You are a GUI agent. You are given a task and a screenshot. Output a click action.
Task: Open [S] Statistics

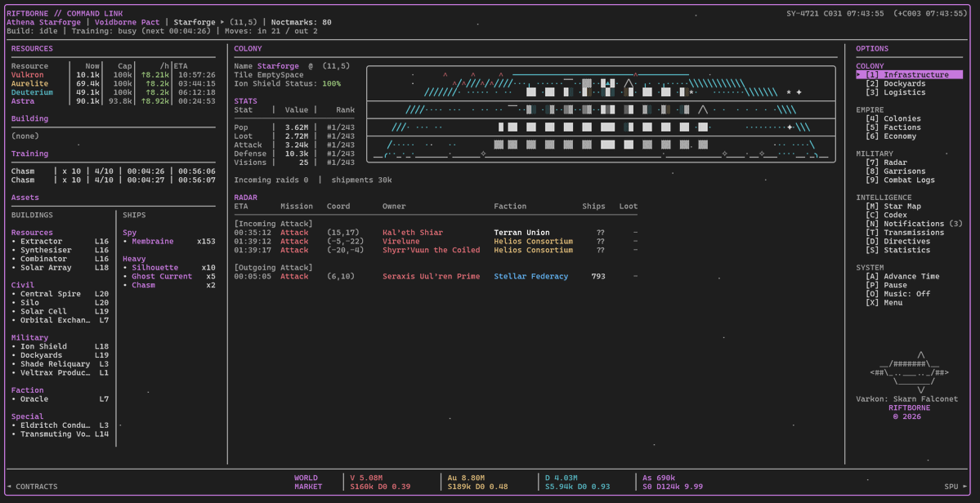click(x=898, y=250)
